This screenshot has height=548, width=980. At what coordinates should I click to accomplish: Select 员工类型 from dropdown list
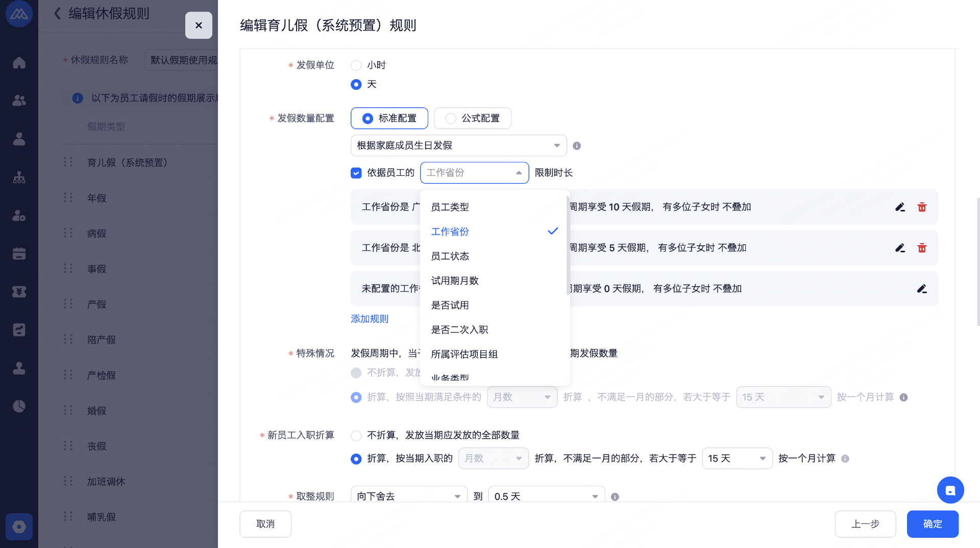[450, 207]
